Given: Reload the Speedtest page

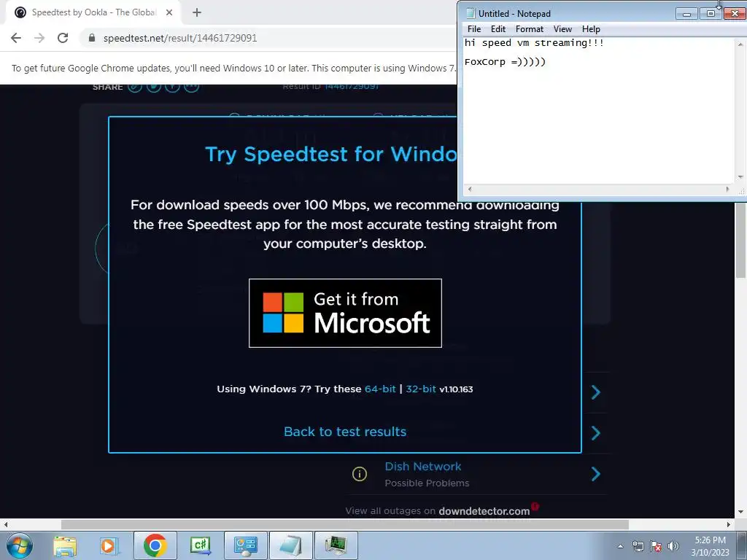Looking at the screenshot, I should coord(63,38).
